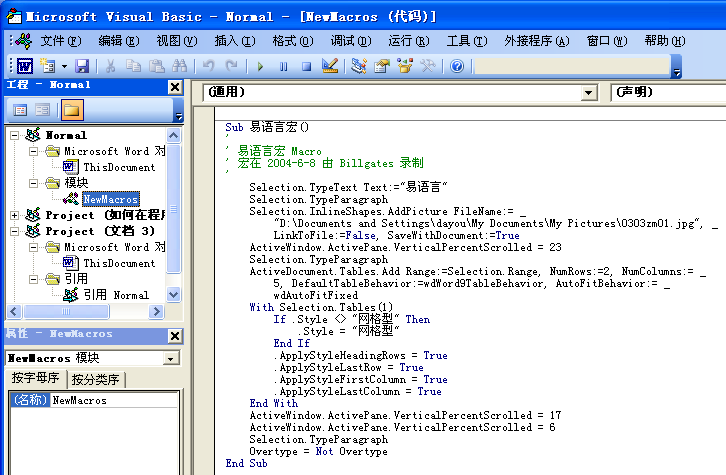Select ThisDocument under Project 文档 3

[119, 263]
